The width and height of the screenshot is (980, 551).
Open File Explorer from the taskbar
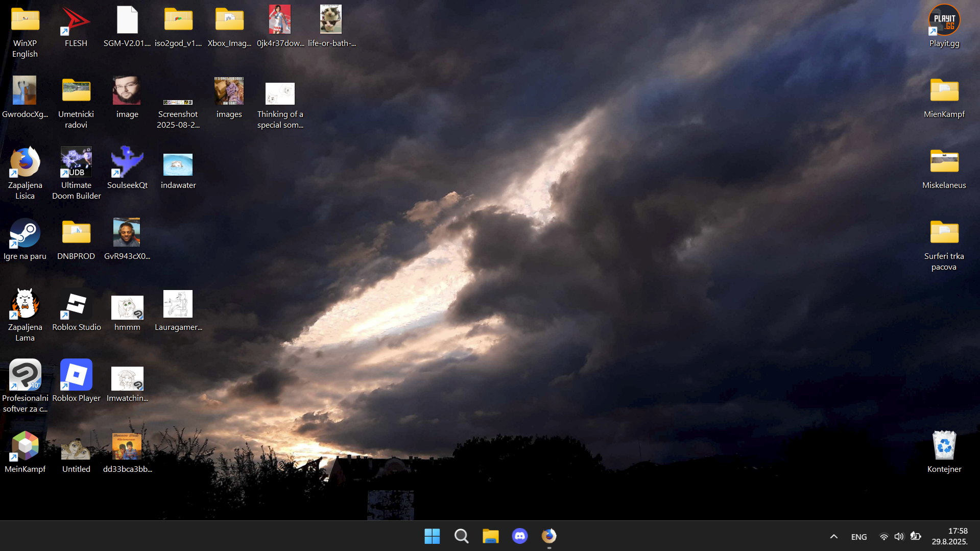pyautogui.click(x=490, y=536)
